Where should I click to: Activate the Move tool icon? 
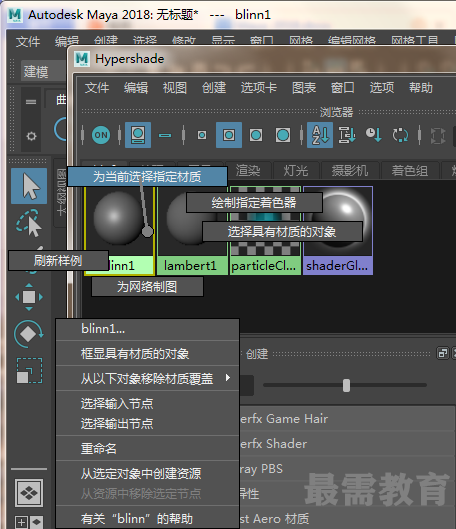point(29,297)
